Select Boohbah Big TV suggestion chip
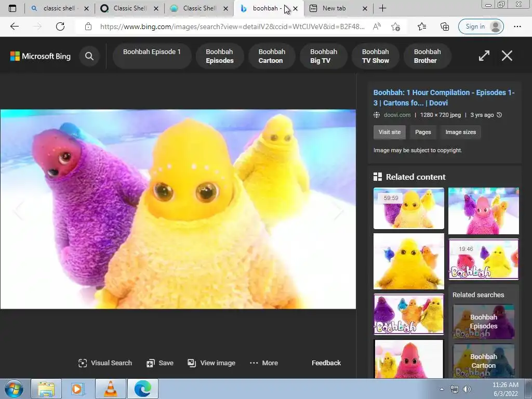 pyautogui.click(x=323, y=56)
